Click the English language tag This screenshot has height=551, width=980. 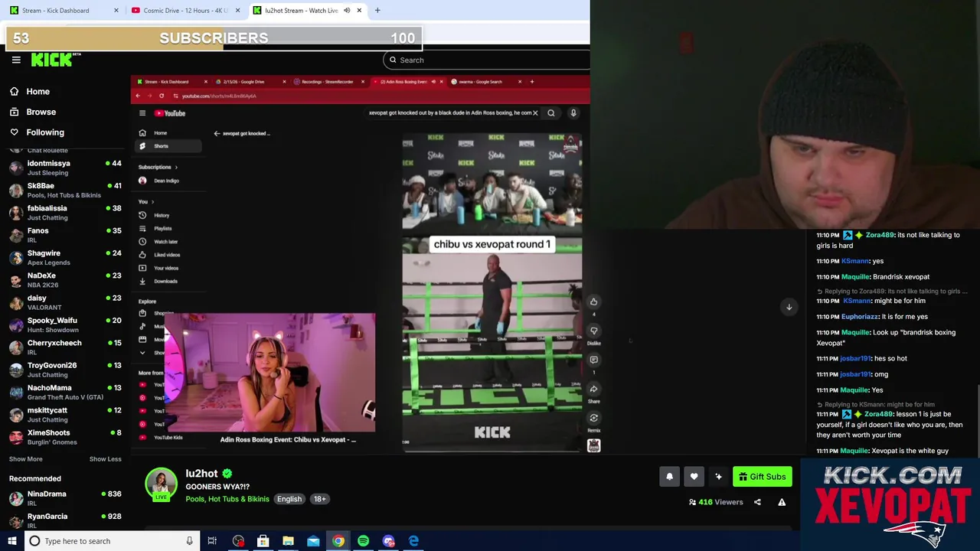[289, 499]
